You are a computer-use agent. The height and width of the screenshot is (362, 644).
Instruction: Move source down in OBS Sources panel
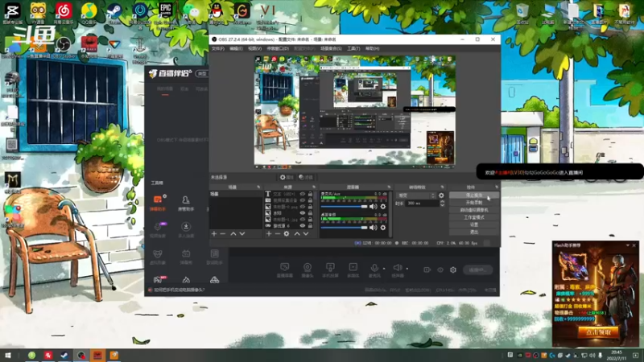click(x=306, y=233)
